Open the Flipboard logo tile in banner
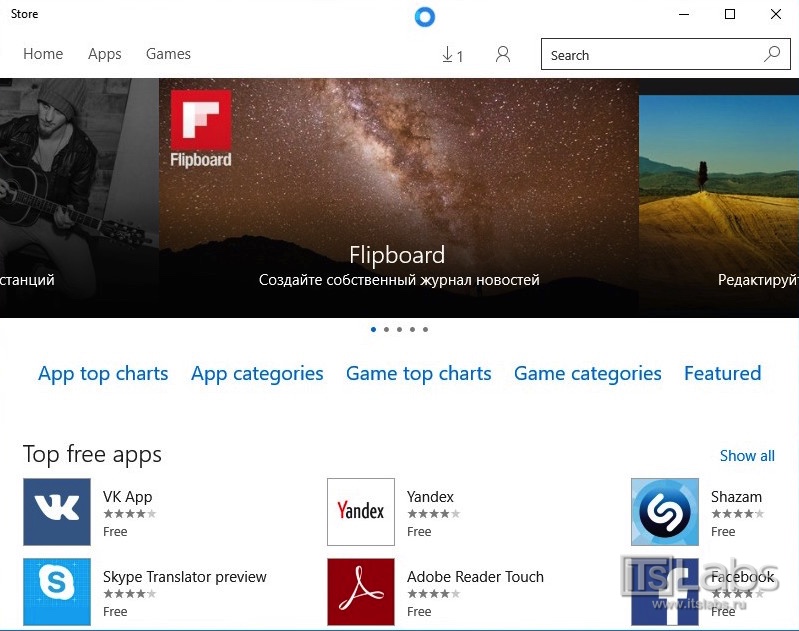Viewport: 799px width, 631px height. [201, 128]
